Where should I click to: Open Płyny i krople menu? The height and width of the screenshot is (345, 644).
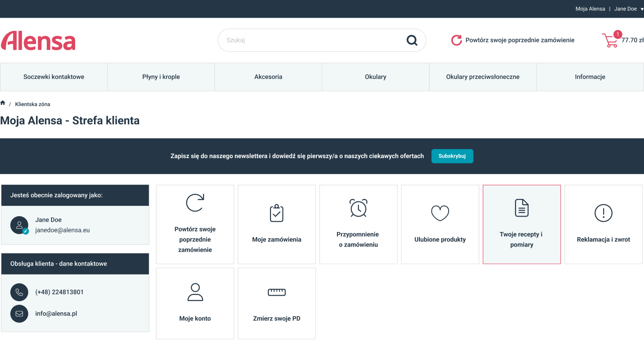[x=161, y=77]
